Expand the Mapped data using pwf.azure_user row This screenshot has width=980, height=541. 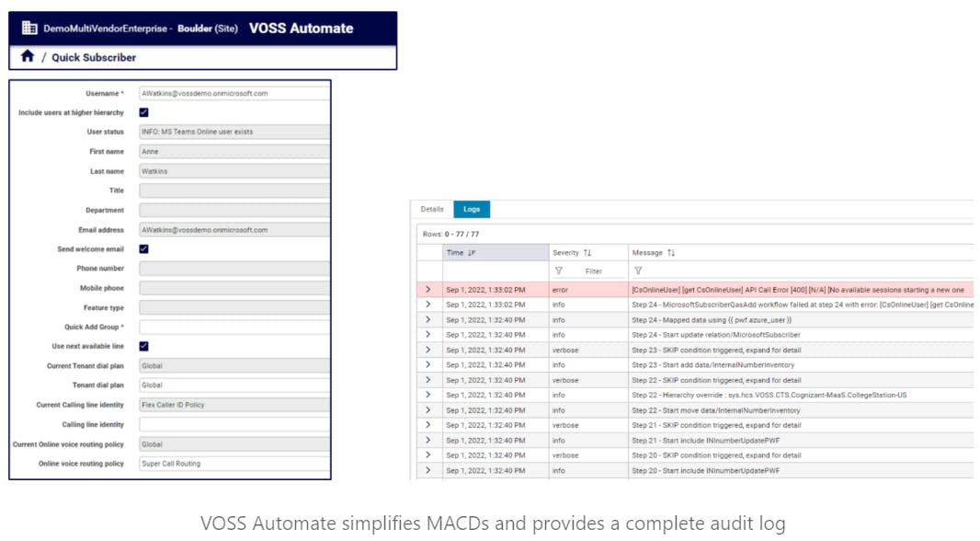pyautogui.click(x=427, y=319)
